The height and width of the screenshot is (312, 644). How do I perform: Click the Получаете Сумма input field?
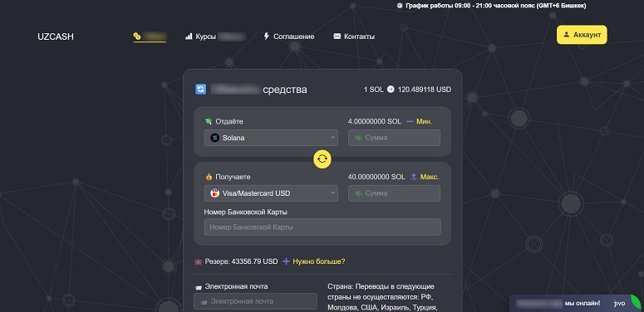tap(394, 193)
